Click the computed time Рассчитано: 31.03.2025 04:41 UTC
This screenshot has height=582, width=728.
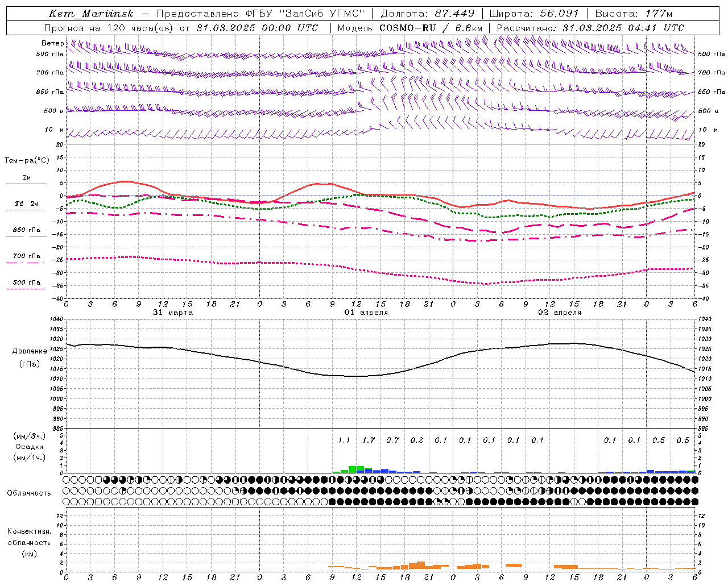tap(590, 28)
